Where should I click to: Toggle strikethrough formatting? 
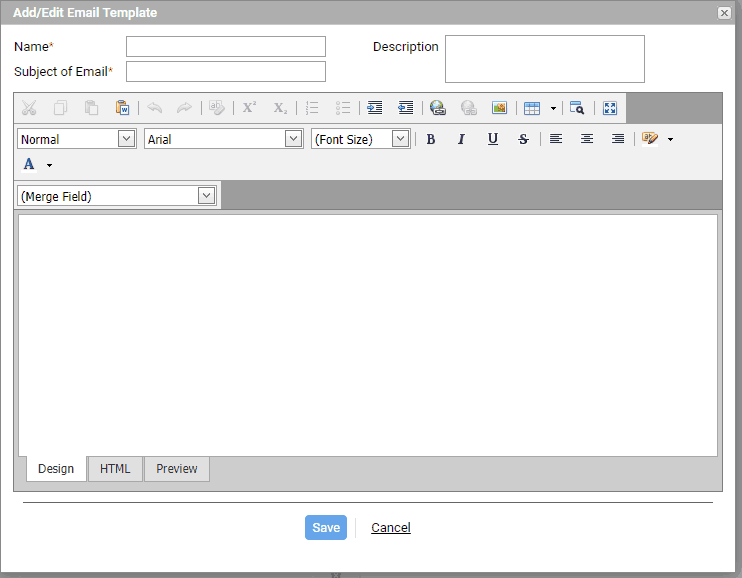coord(523,139)
